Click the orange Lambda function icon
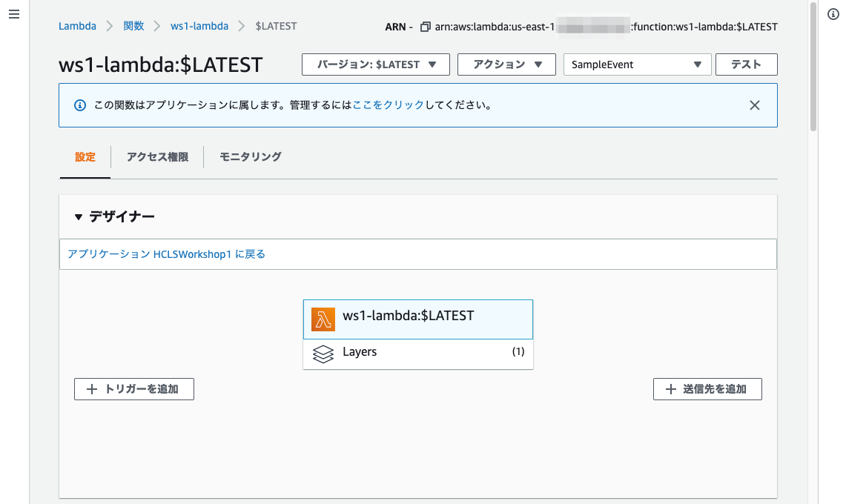The width and height of the screenshot is (846, 504). [323, 319]
